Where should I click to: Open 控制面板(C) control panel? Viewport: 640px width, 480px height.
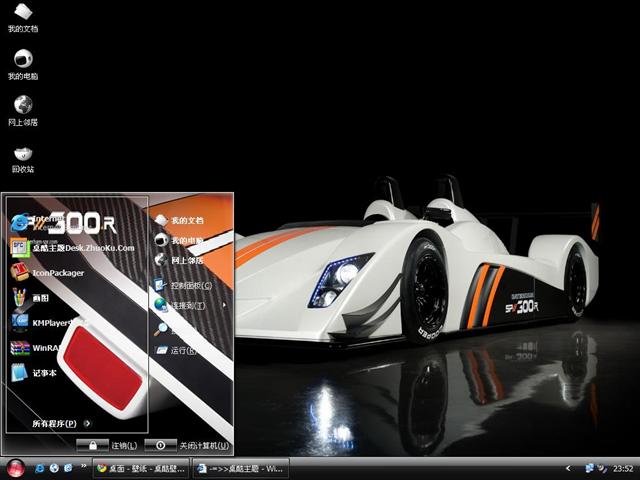pyautogui.click(x=183, y=285)
